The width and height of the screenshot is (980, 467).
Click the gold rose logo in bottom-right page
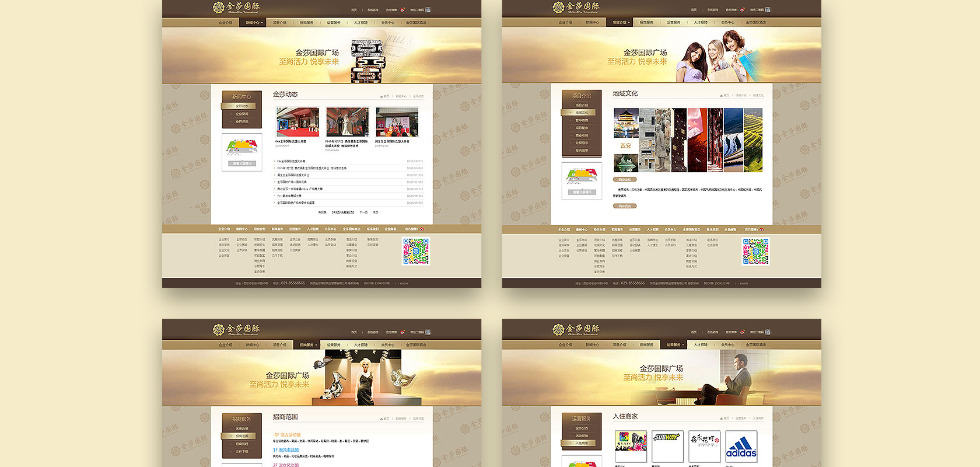[x=559, y=329]
